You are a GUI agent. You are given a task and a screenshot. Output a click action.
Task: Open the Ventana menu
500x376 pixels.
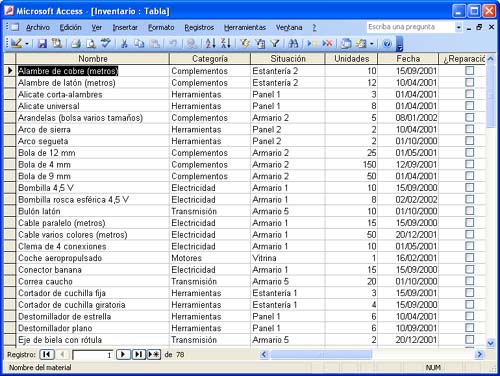point(289,27)
